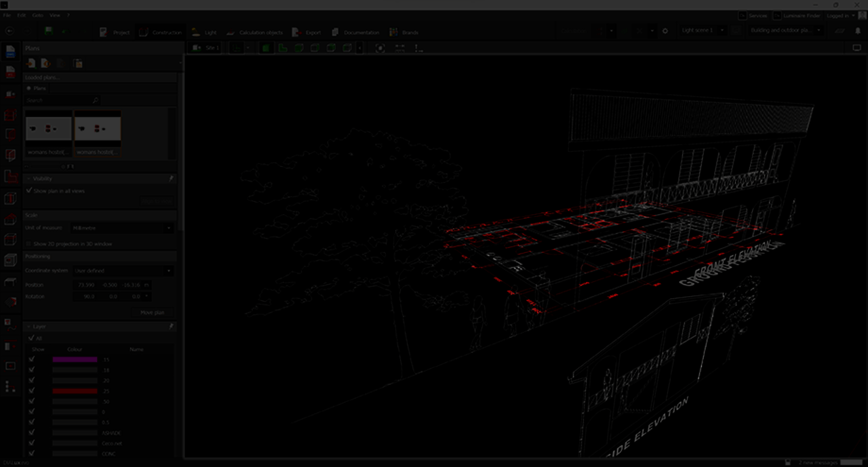868x467 pixels.
Task: Click the search magnifier in Plans panel
Action: coord(95,100)
